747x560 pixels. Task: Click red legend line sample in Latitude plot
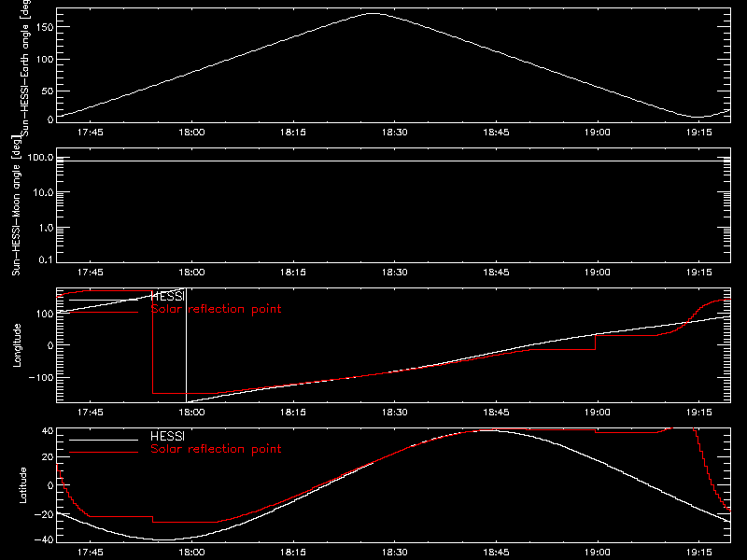104,452
